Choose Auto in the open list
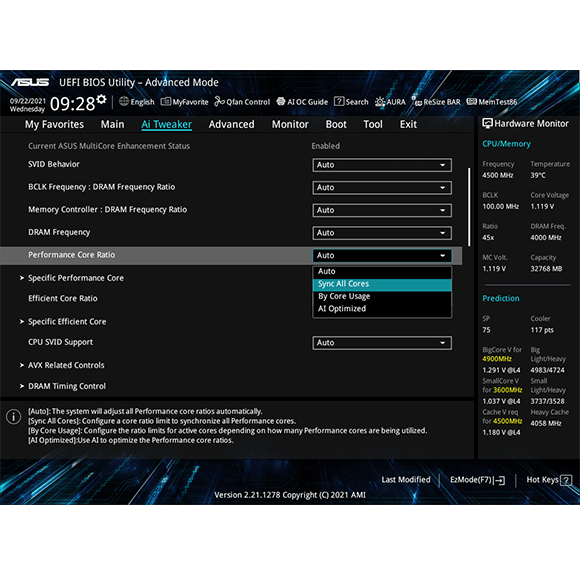 click(382, 272)
